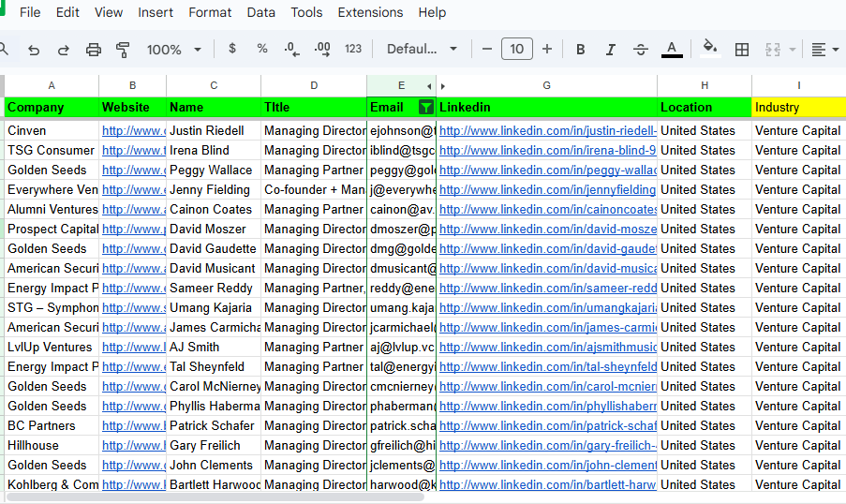
Task: Open the Extensions menu
Action: pyautogui.click(x=370, y=12)
